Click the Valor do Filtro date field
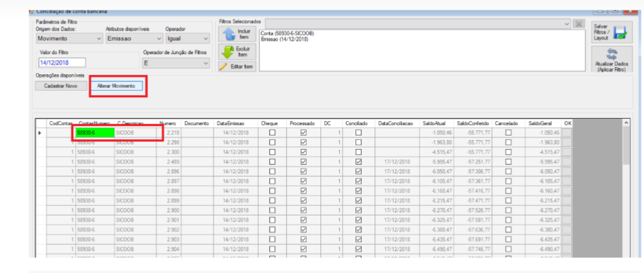Image resolution: width=644 pixels, height=273 pixels. (62, 63)
